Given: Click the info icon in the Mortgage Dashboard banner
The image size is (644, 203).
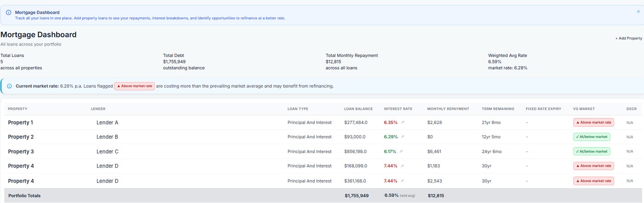Looking at the screenshot, I should 8,12.
